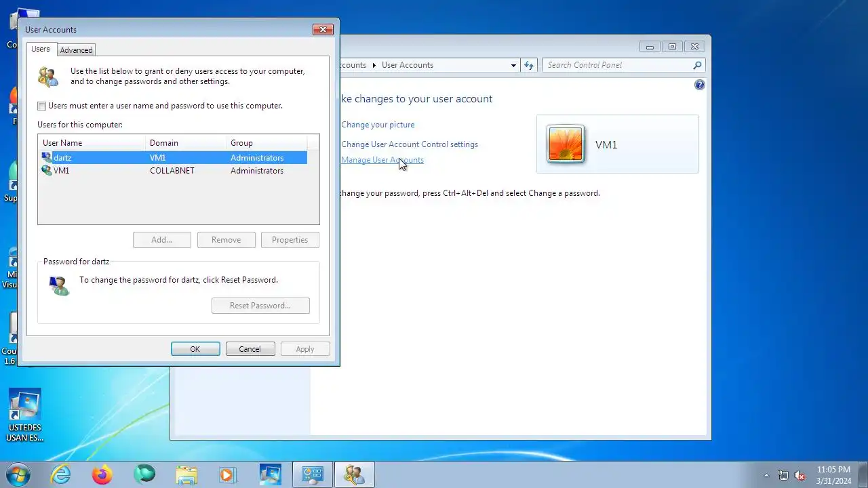Close the User Accounts dialog
The image size is (868, 488).
click(323, 30)
